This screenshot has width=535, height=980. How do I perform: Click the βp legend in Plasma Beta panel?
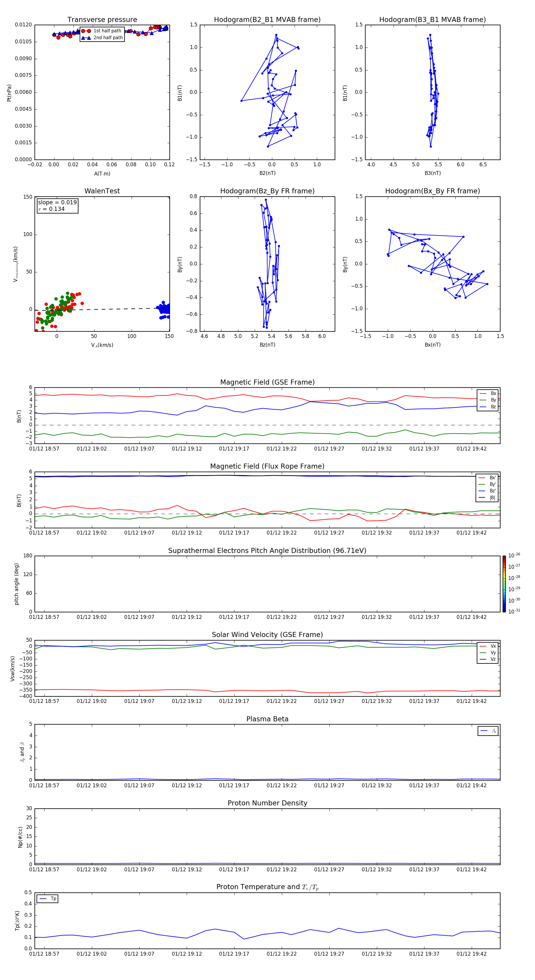pyautogui.click(x=488, y=731)
